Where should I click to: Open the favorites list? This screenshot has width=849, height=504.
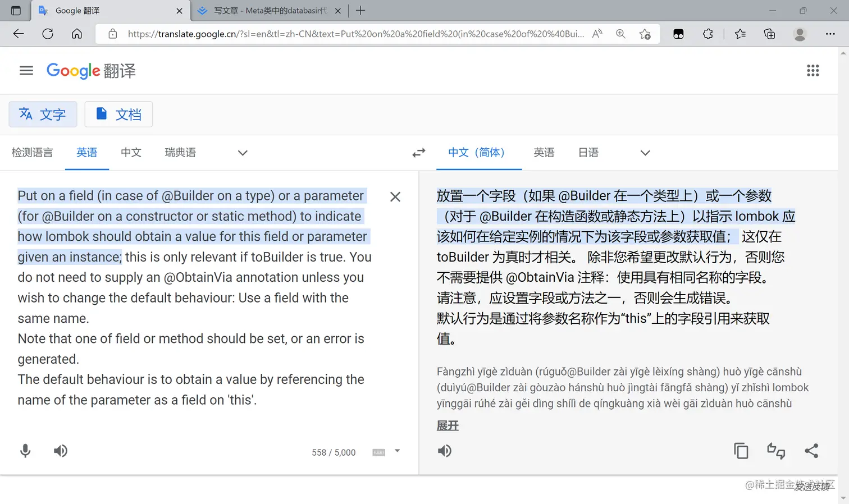(x=740, y=34)
